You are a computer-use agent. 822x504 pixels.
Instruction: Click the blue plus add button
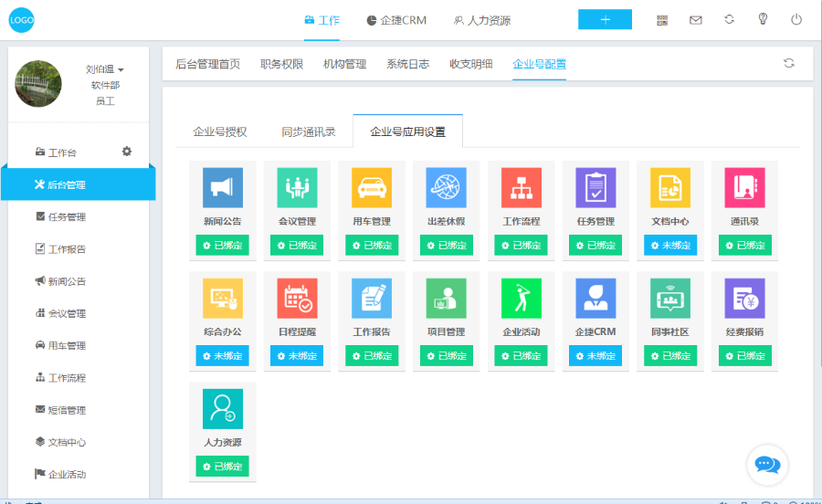[x=605, y=19]
